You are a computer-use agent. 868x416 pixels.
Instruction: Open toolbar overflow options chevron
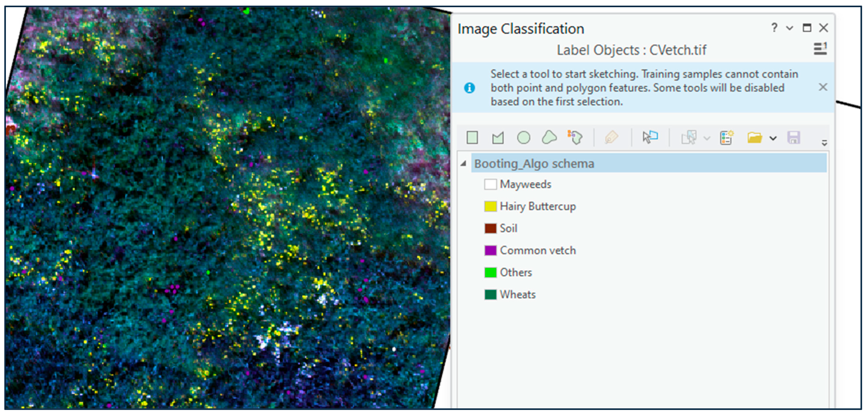click(824, 143)
